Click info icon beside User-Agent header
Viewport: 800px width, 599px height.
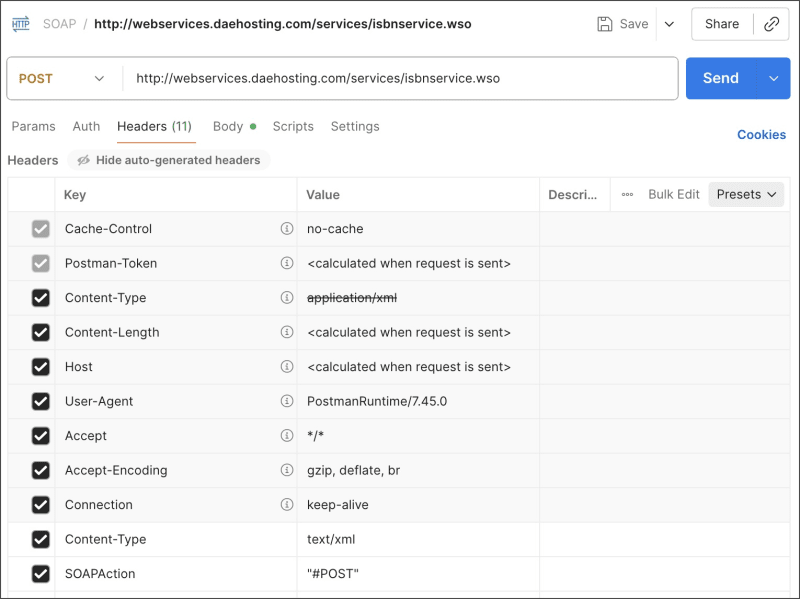[x=287, y=401]
